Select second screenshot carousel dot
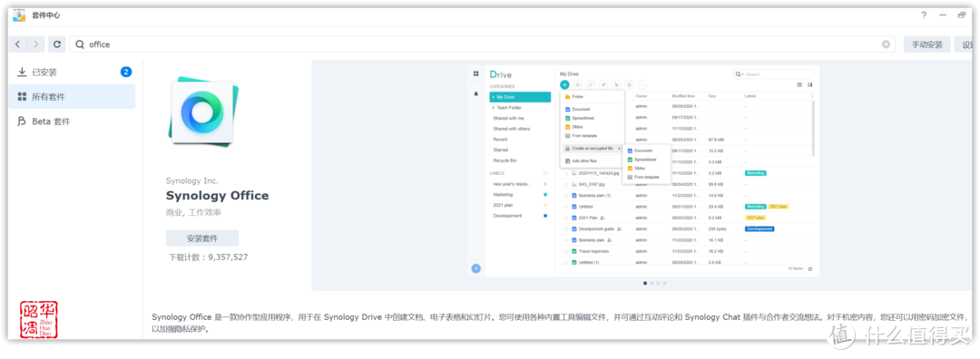980x359 pixels. tap(652, 283)
